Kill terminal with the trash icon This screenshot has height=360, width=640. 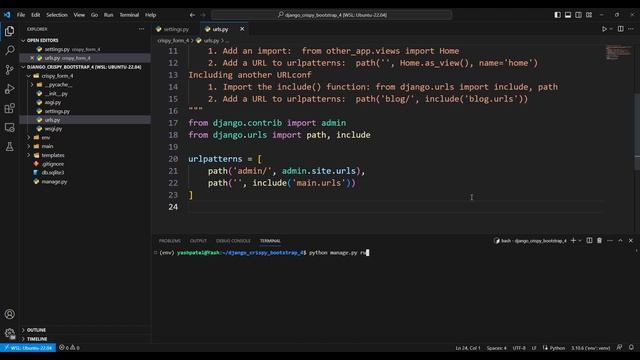pyautogui.click(x=599, y=241)
